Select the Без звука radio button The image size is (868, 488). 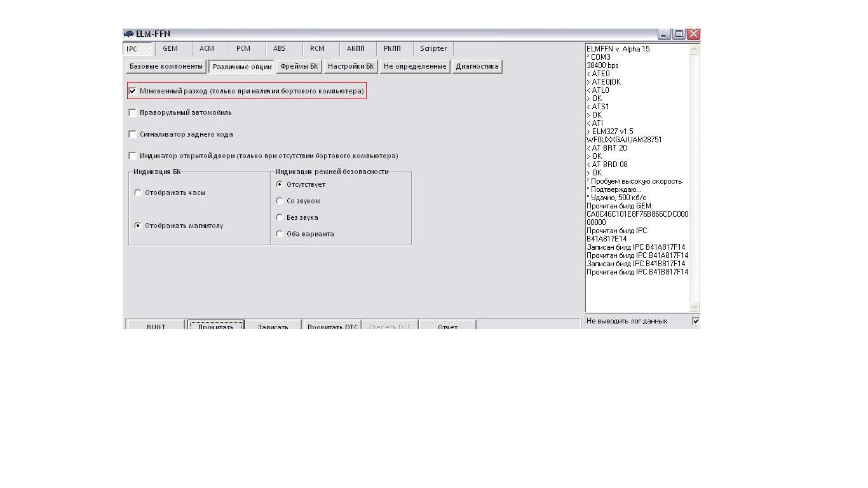point(280,217)
